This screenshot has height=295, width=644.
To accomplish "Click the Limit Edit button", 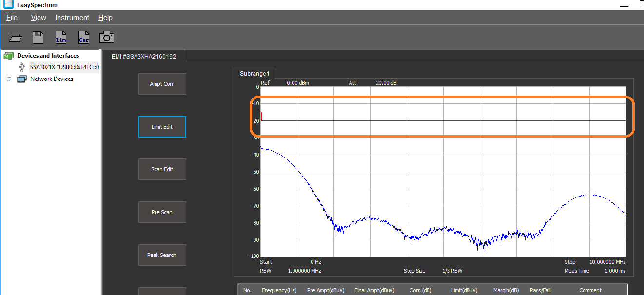I will click(162, 127).
